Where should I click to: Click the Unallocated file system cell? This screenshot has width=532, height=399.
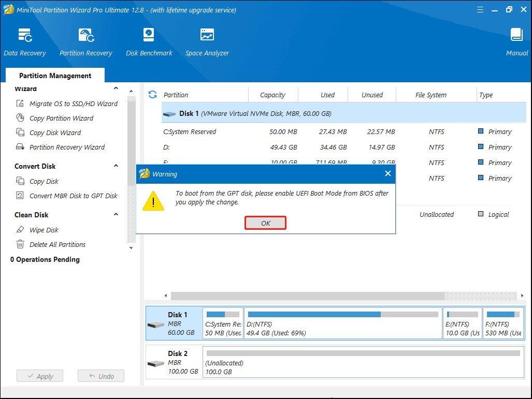click(x=436, y=214)
